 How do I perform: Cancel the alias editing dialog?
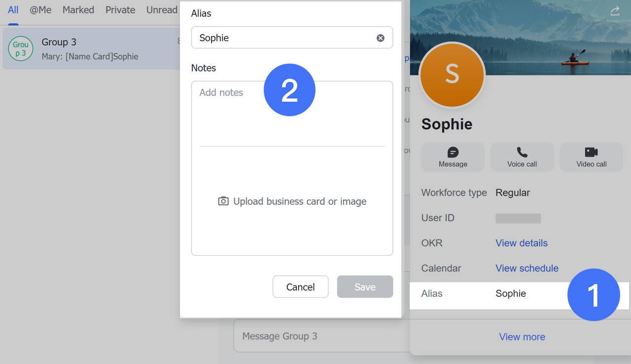(x=300, y=286)
